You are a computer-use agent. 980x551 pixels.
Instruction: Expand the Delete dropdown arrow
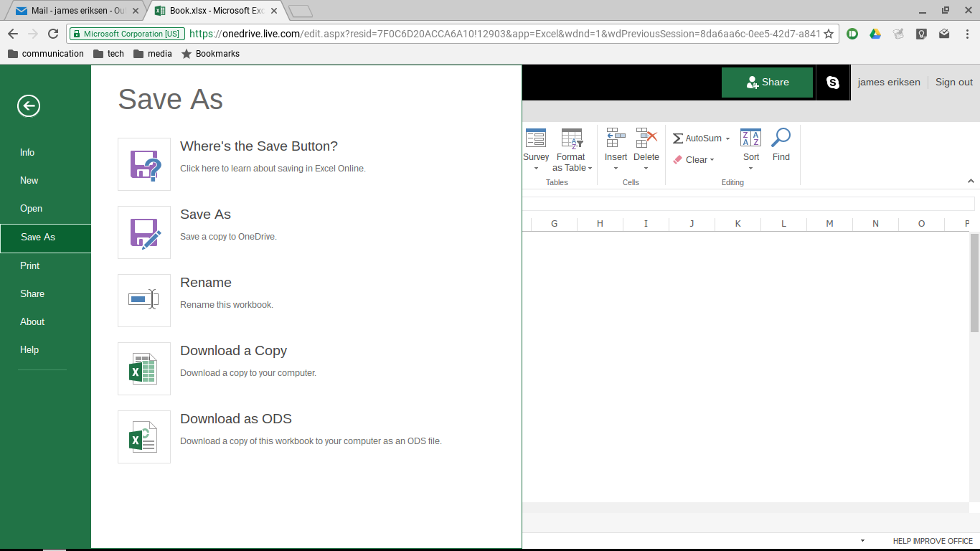646,169
